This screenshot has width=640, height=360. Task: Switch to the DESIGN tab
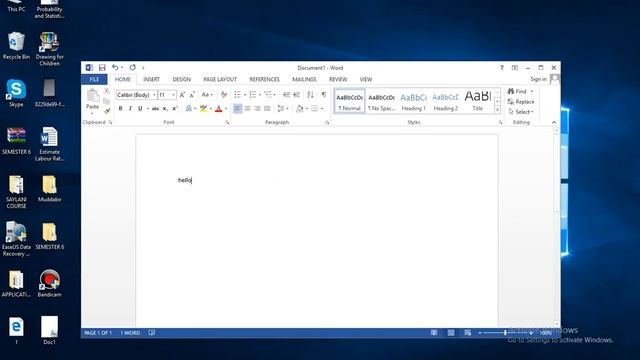click(x=182, y=79)
